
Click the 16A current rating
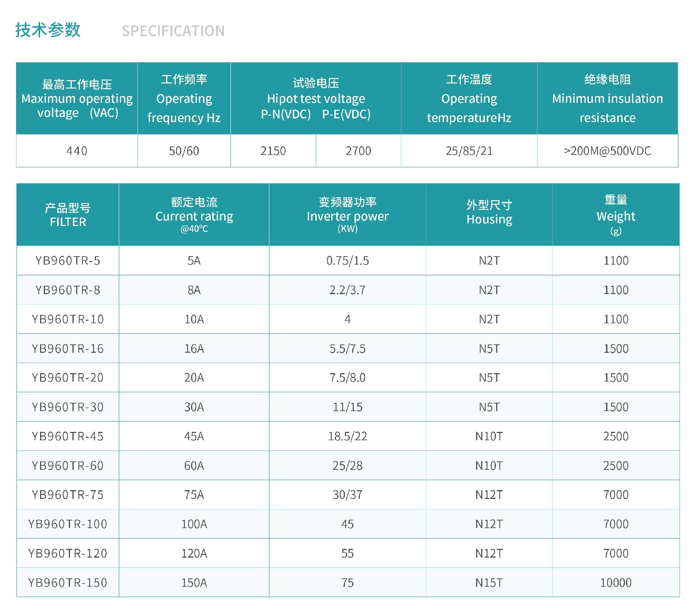point(194,349)
